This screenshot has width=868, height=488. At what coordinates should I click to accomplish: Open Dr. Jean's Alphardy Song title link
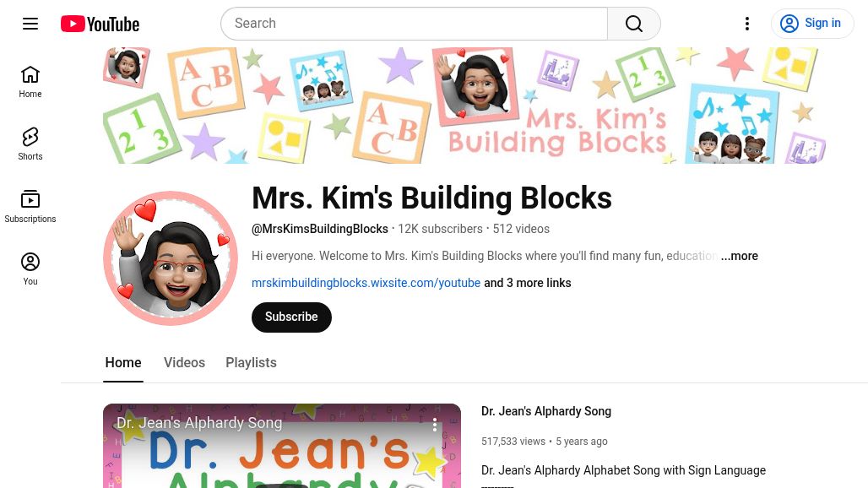[546, 411]
